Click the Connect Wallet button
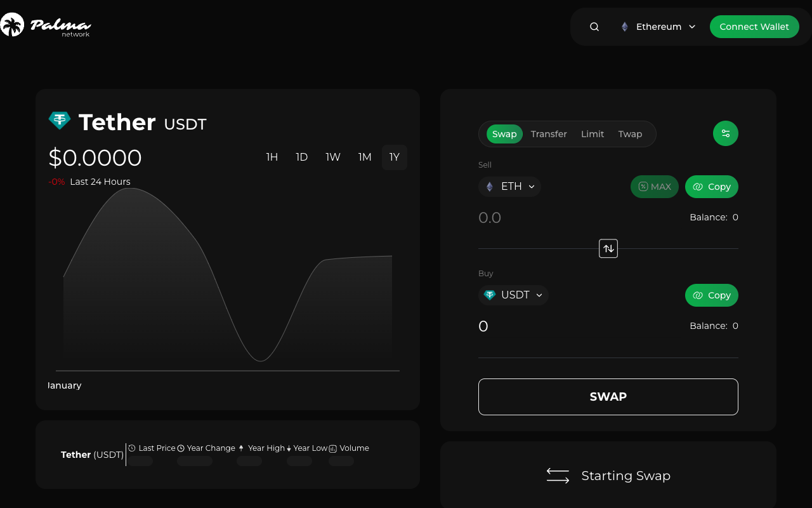 754,27
